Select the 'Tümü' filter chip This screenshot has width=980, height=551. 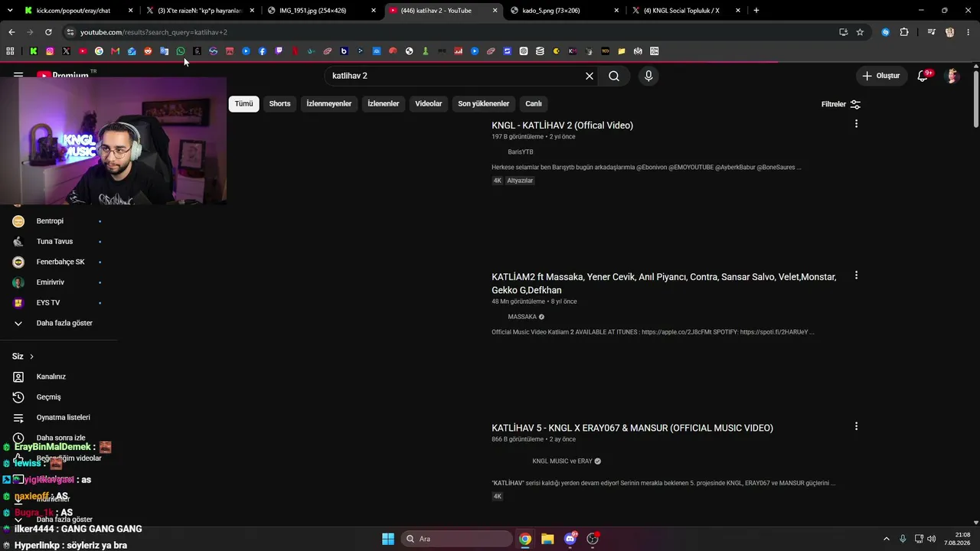click(x=243, y=104)
